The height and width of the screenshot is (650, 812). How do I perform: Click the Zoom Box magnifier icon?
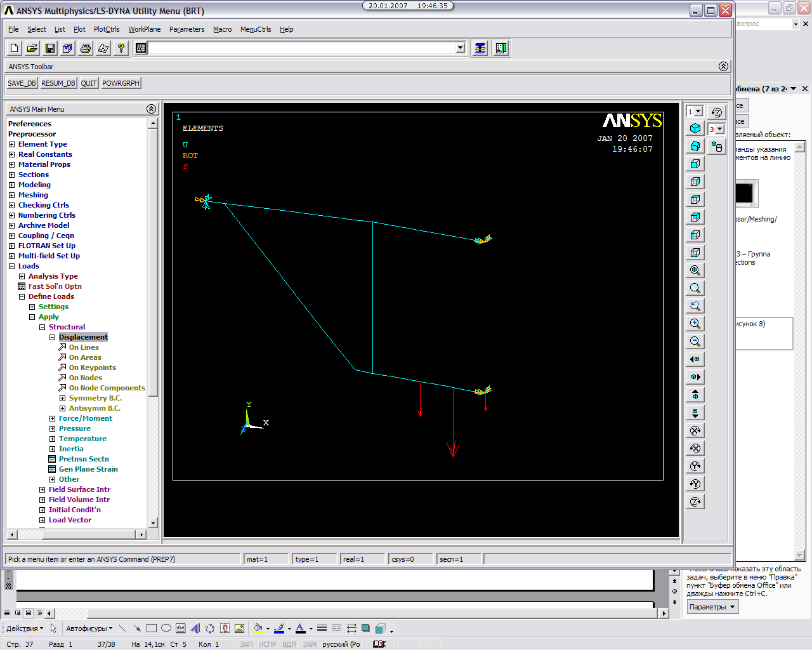click(695, 288)
